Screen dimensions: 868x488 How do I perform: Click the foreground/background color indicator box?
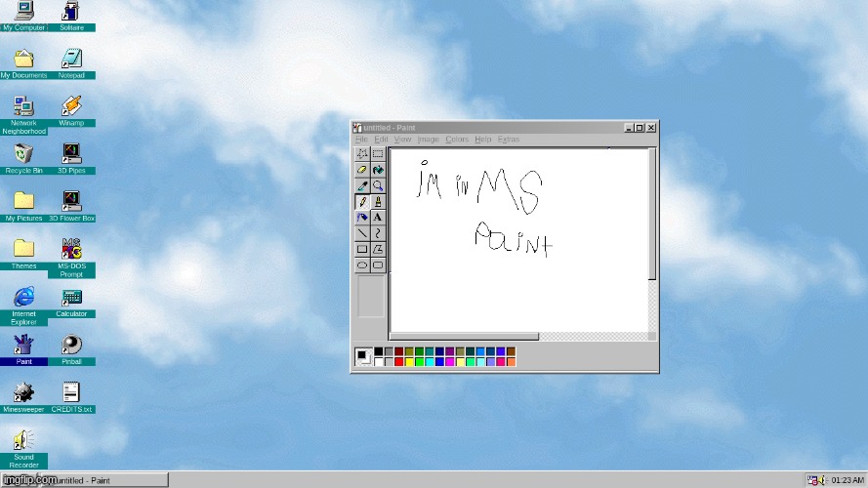coord(363,357)
